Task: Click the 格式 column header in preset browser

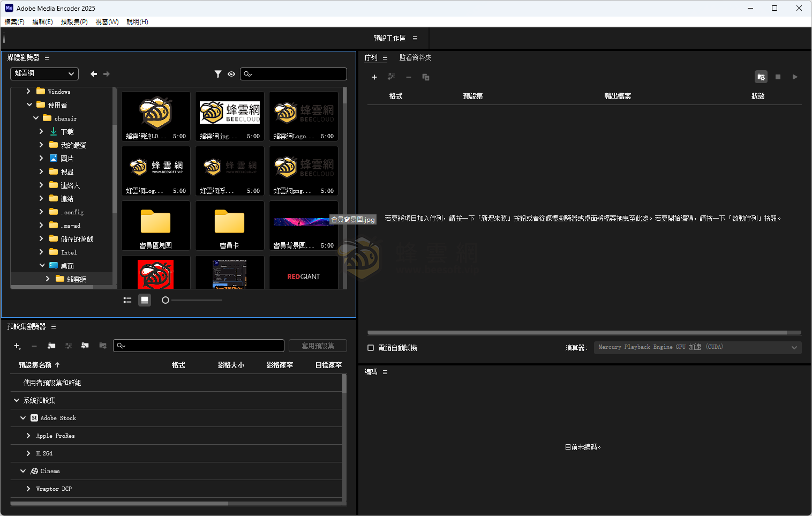Action: 178,365
